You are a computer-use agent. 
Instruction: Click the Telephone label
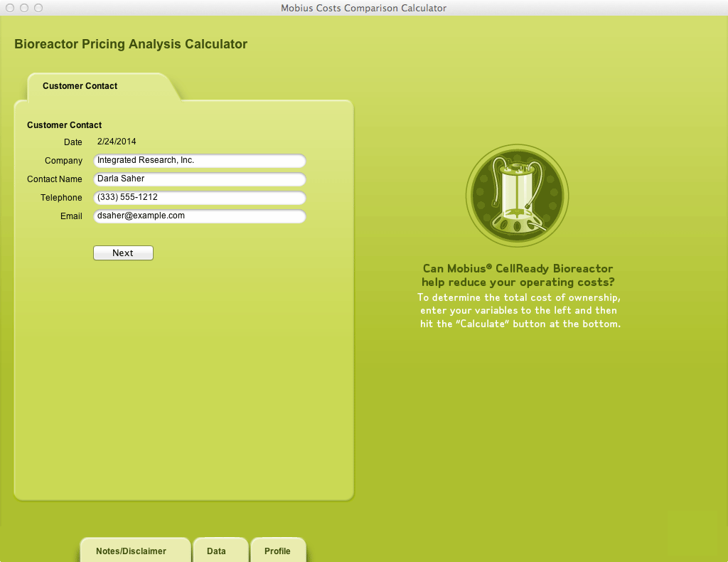pyautogui.click(x=61, y=198)
